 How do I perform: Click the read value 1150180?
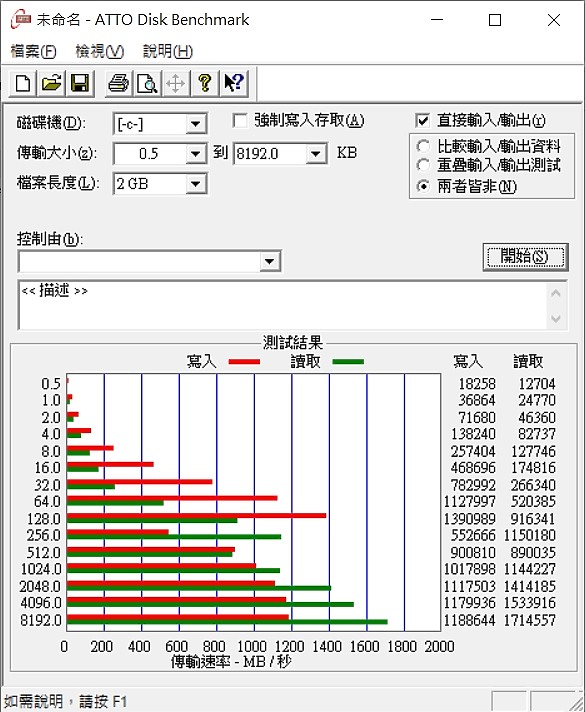530,535
